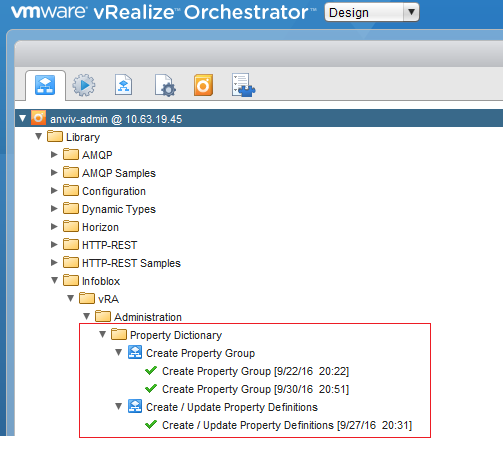Viewport: 503px width, 451px height.
Task: Click the HTTP-REST Samples folder icon
Action: [x=71, y=262]
